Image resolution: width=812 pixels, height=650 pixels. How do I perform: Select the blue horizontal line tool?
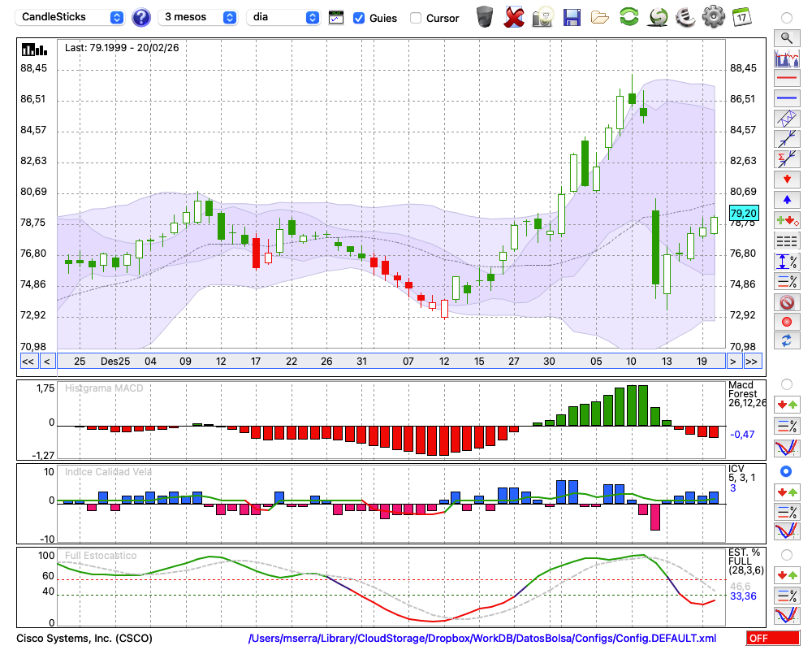pos(786,98)
